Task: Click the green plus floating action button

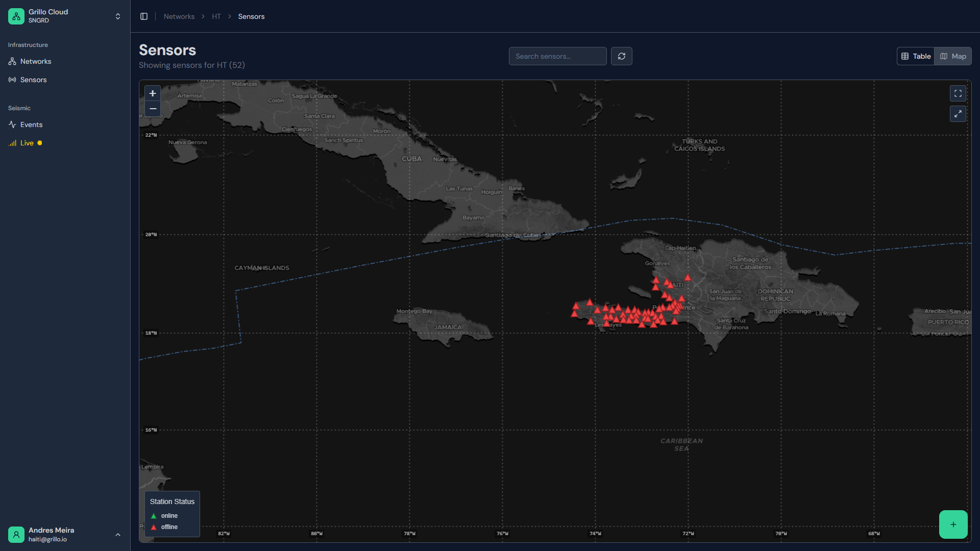Action: 953,524
